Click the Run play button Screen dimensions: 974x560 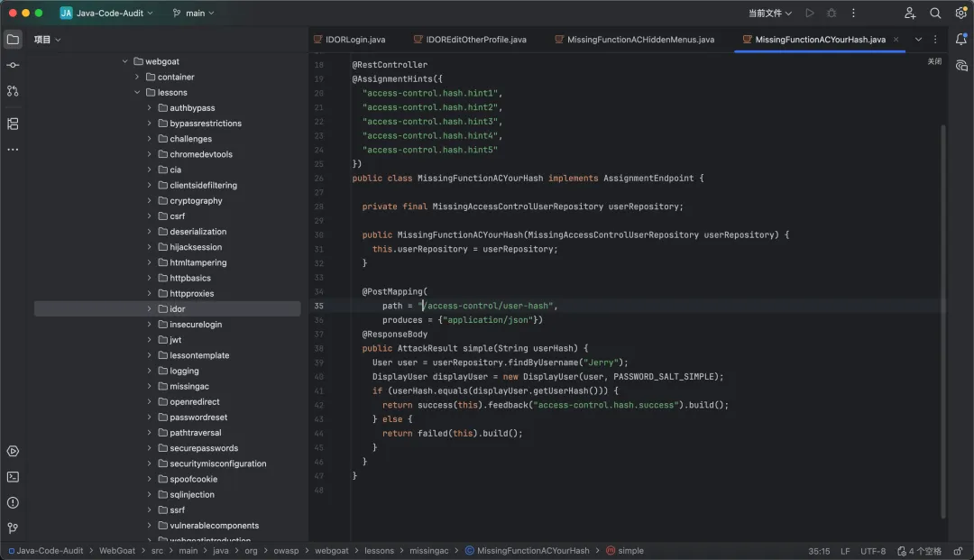(809, 14)
